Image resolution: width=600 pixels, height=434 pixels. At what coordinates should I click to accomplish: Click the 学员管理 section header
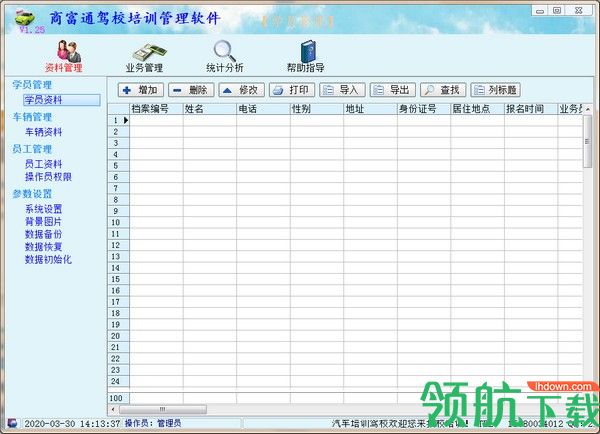(32, 85)
